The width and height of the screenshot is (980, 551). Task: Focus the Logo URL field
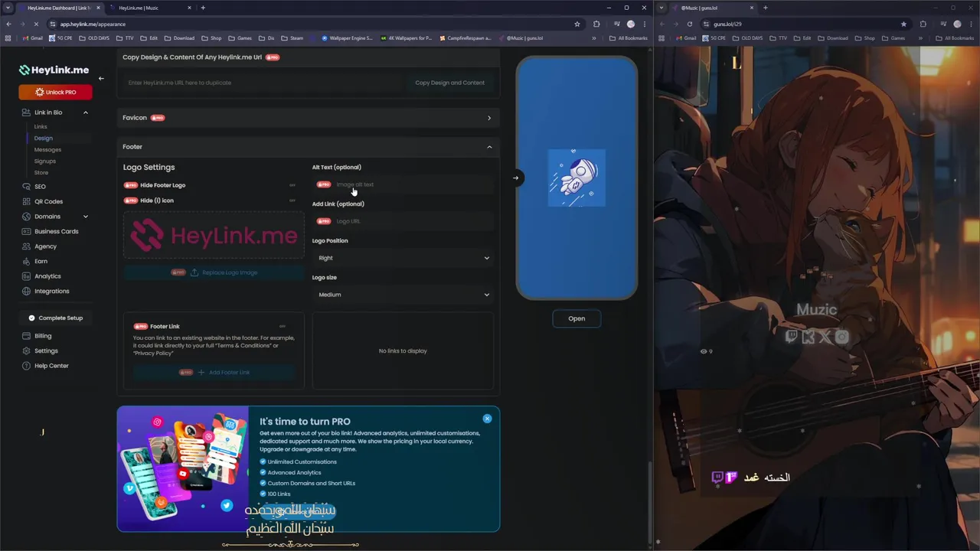click(403, 221)
